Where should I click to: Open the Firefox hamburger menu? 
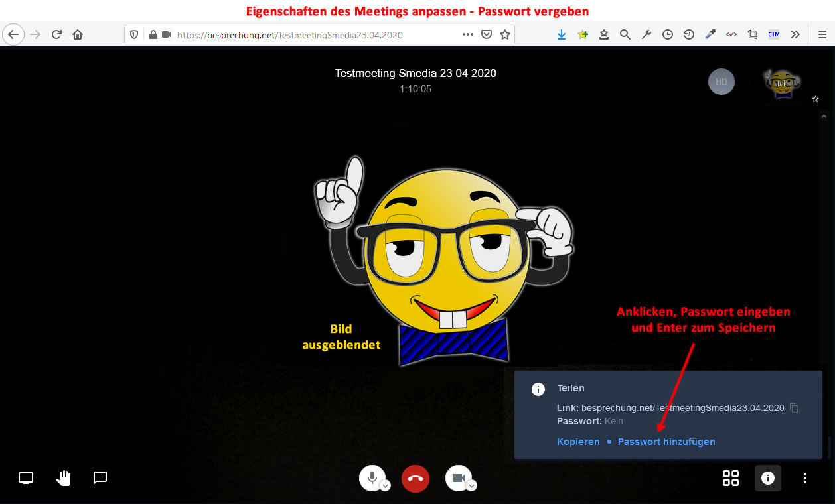point(822,34)
